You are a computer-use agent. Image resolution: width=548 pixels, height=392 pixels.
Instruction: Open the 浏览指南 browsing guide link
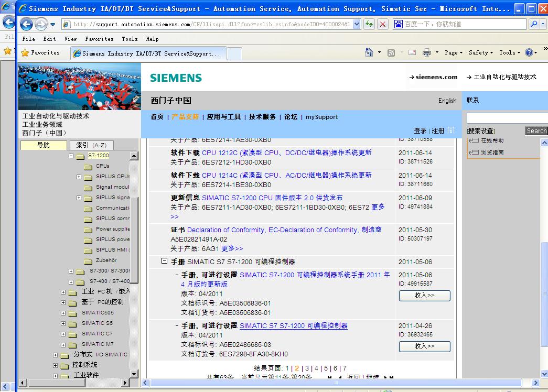tap(492, 153)
